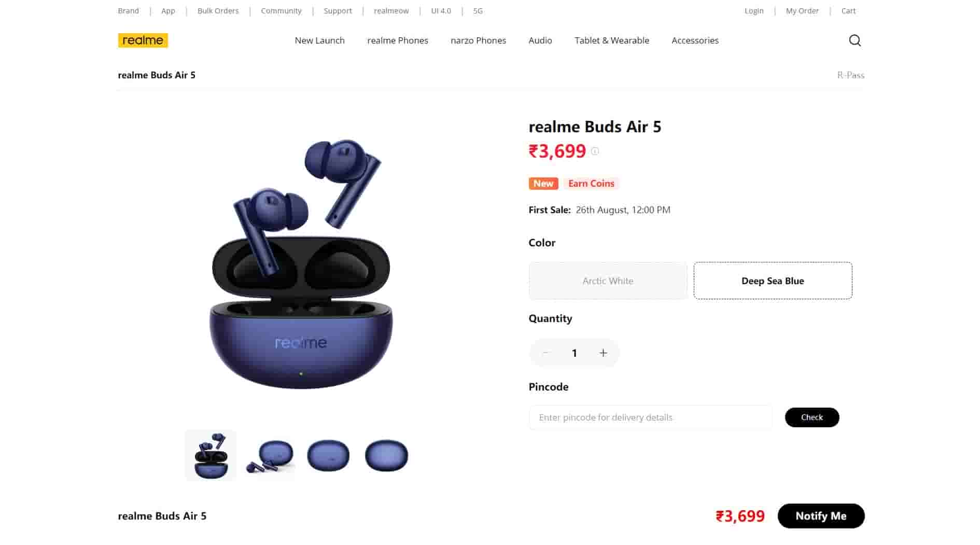This screenshot has height=545, width=980.
Task: Focus the pincode input field
Action: click(x=650, y=417)
